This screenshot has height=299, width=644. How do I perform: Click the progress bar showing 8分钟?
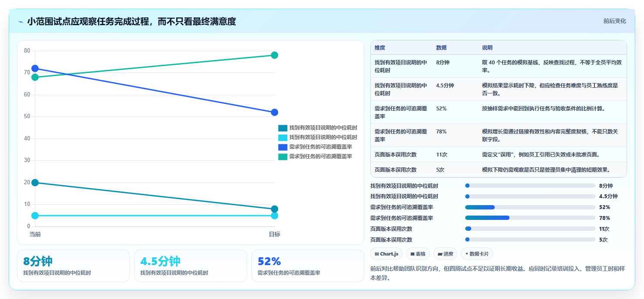click(530, 186)
